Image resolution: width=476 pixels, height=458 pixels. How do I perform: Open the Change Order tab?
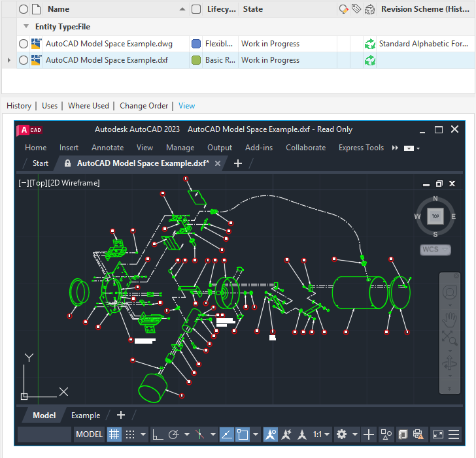[144, 106]
